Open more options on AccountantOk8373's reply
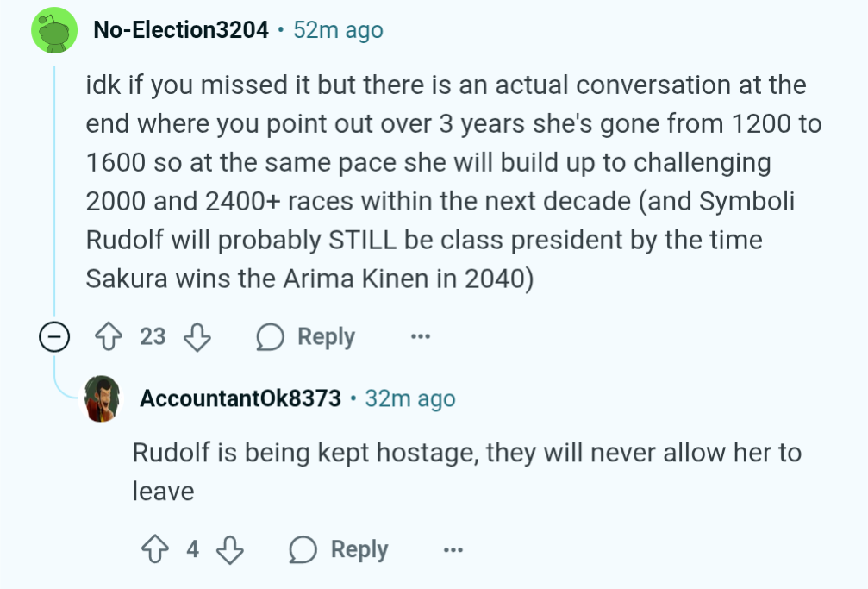The width and height of the screenshot is (868, 589). coord(453,549)
